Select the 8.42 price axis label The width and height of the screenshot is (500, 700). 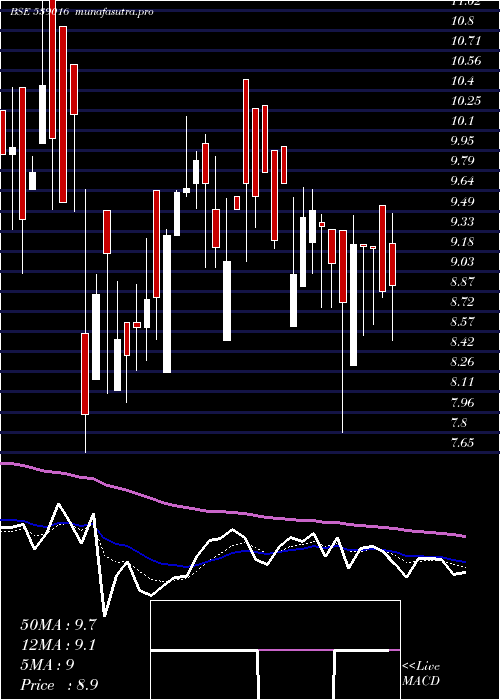[463, 342]
